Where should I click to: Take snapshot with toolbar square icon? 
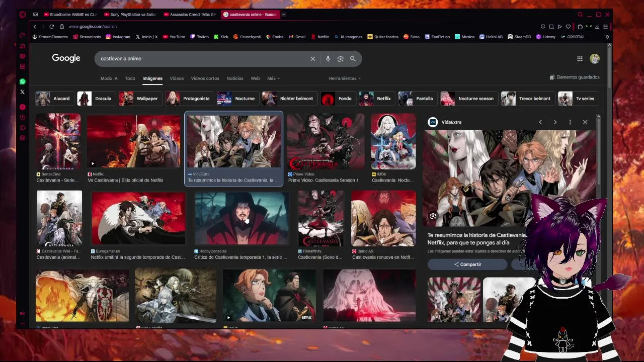click(x=551, y=27)
